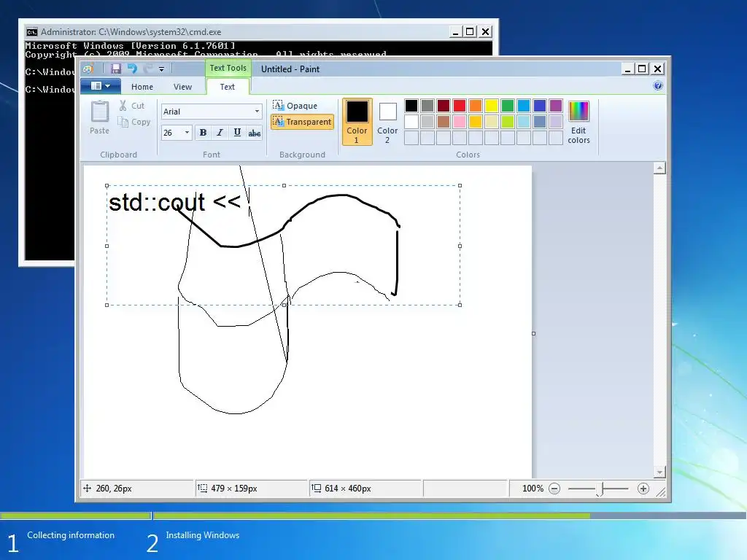Toggle Strikethrough text formatting

tap(255, 133)
